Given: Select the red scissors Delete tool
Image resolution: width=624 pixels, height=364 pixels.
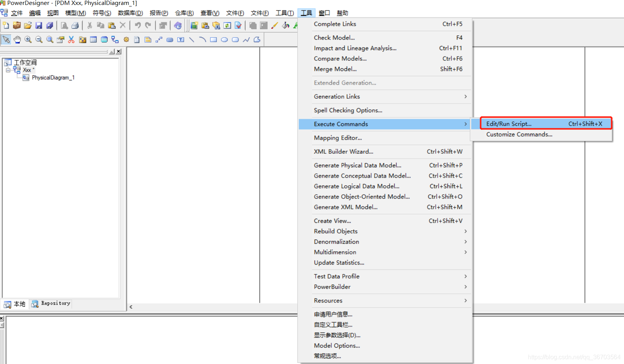Looking at the screenshot, I should 71,39.
